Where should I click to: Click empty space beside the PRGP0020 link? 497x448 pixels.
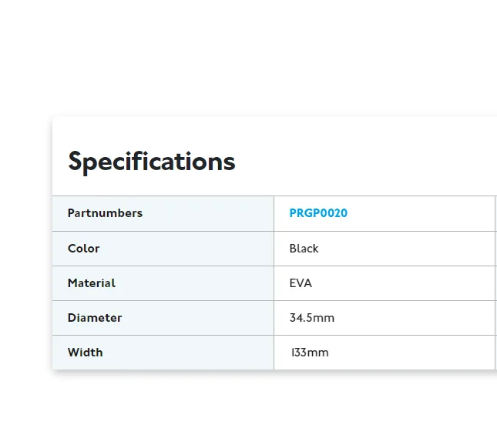coord(421,213)
